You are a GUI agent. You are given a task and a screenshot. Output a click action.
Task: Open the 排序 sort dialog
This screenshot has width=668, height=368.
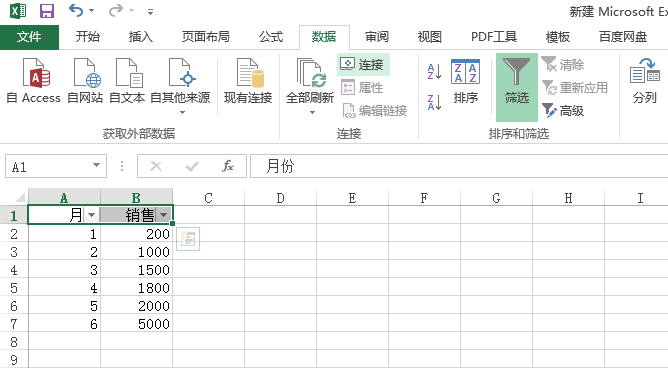465,81
